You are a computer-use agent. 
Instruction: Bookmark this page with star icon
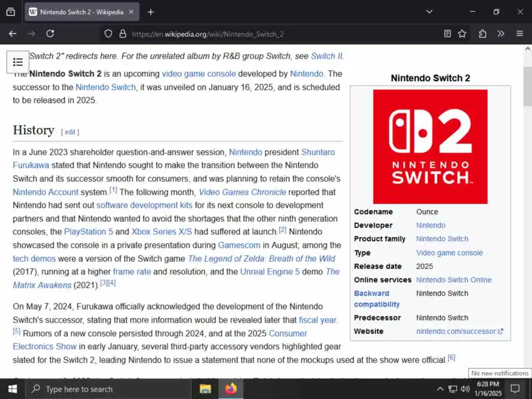pos(462,34)
